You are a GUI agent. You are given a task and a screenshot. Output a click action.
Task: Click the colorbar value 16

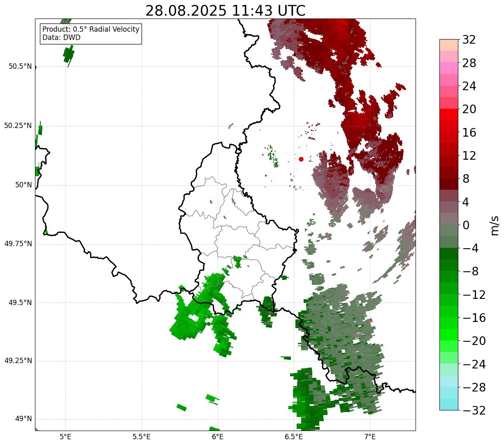pos(469,133)
